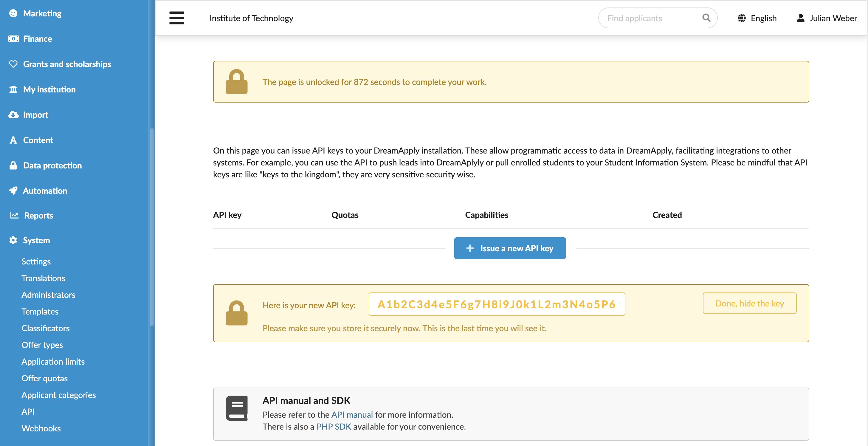The height and width of the screenshot is (446, 868).
Task: Click Institute of Technology title
Action: pyautogui.click(x=251, y=18)
